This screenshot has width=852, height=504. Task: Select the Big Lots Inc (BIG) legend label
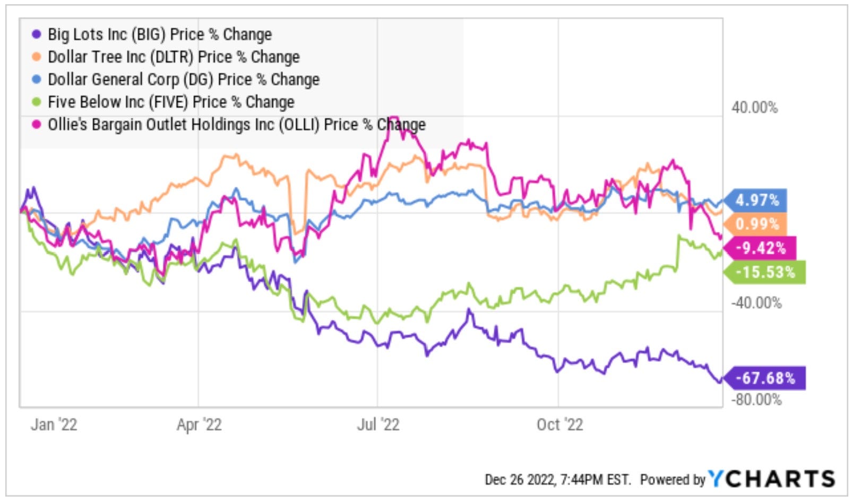pyautogui.click(x=160, y=34)
